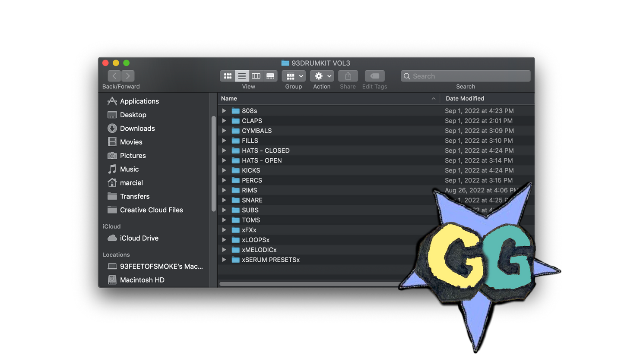Select list view button in toolbar

pos(242,76)
